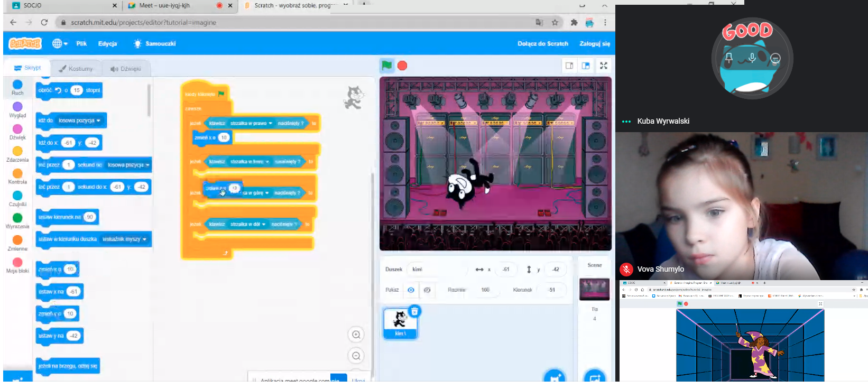Screen dimensions: 868x389
Task: Open 'losowa pozycja' dropdown in 'idź do' block
Action: [81, 121]
